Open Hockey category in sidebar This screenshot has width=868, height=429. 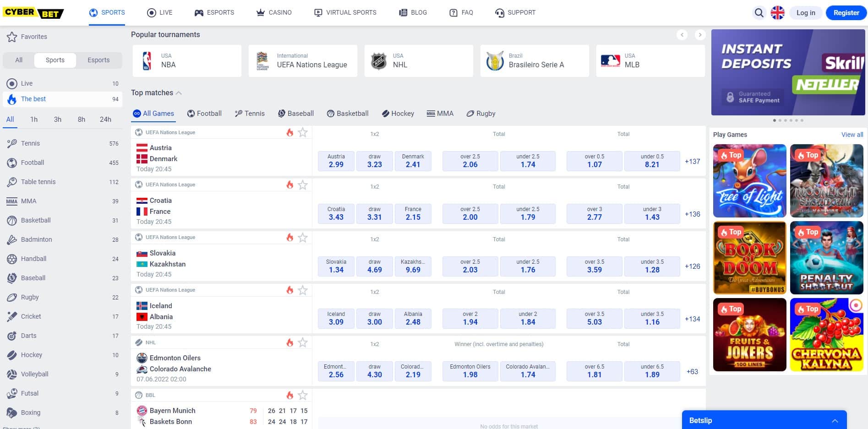tap(63, 355)
